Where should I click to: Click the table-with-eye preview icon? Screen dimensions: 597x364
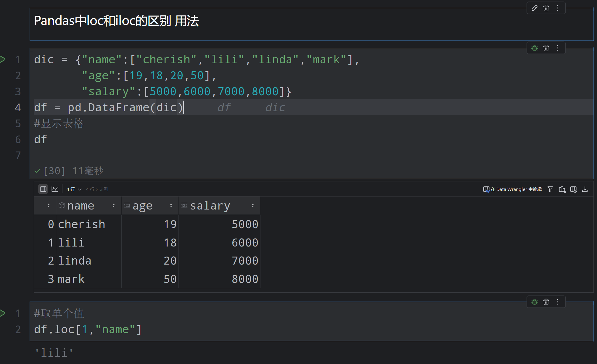[x=573, y=189]
